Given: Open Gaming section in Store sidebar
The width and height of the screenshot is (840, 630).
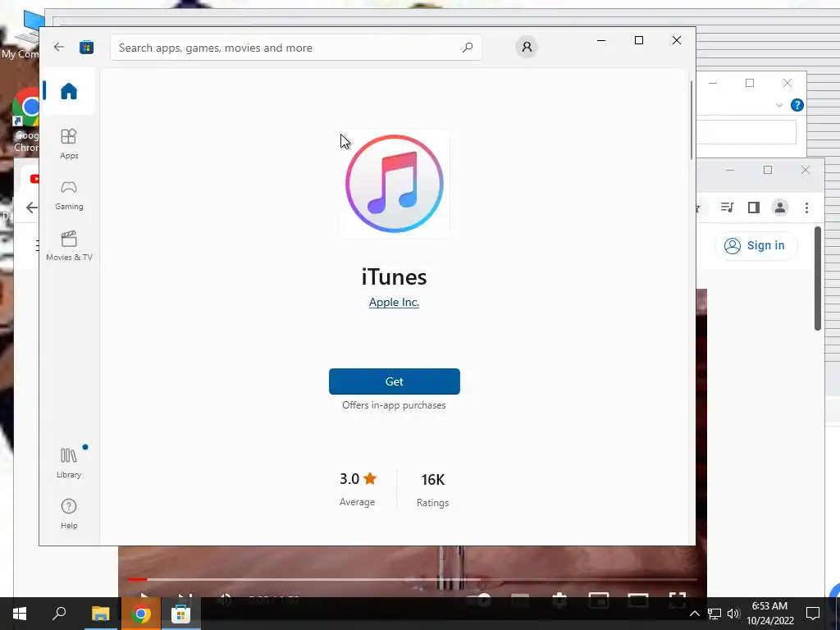Looking at the screenshot, I should [x=69, y=195].
